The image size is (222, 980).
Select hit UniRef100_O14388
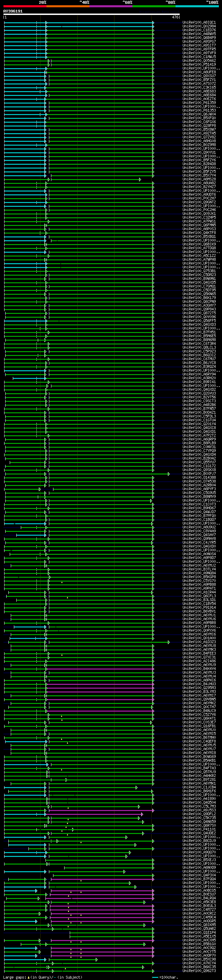tap(199, 478)
